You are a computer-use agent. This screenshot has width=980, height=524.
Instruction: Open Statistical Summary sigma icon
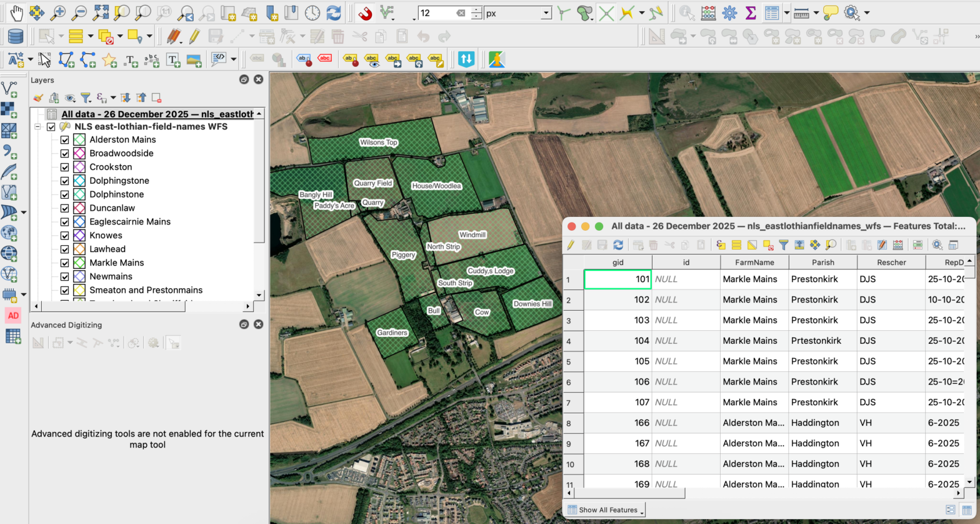(751, 13)
